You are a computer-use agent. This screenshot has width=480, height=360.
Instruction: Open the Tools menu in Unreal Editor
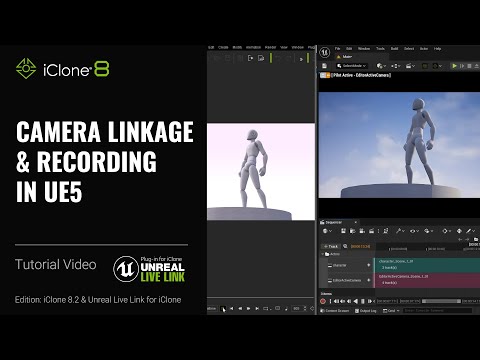click(380, 49)
